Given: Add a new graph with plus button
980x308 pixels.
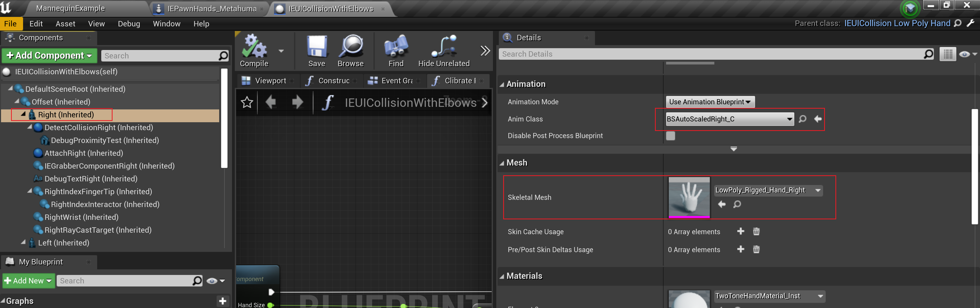Looking at the screenshot, I should [x=223, y=301].
